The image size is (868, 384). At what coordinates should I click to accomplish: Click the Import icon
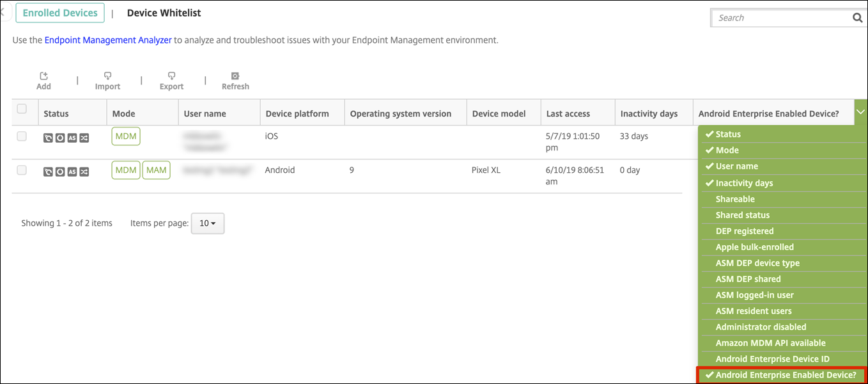point(107,76)
